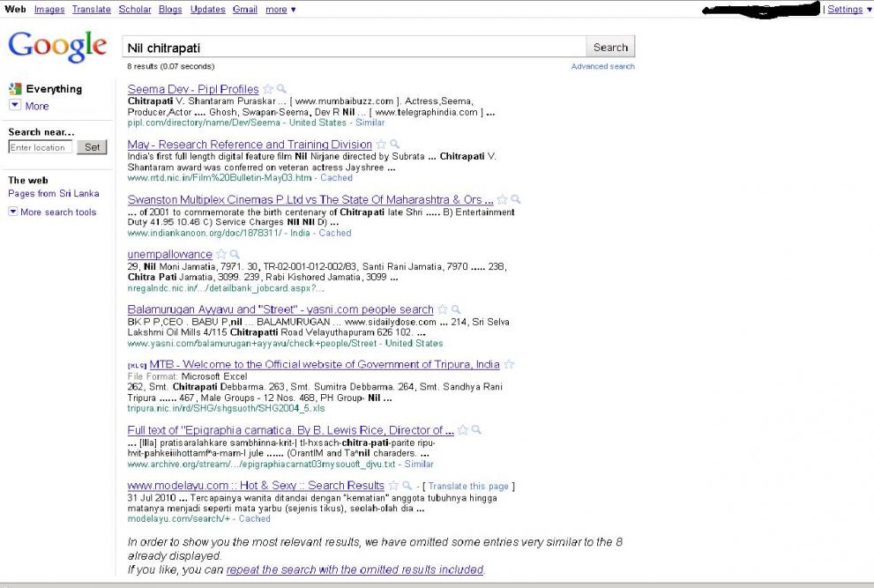Switch to Blogs search

pyautogui.click(x=170, y=10)
